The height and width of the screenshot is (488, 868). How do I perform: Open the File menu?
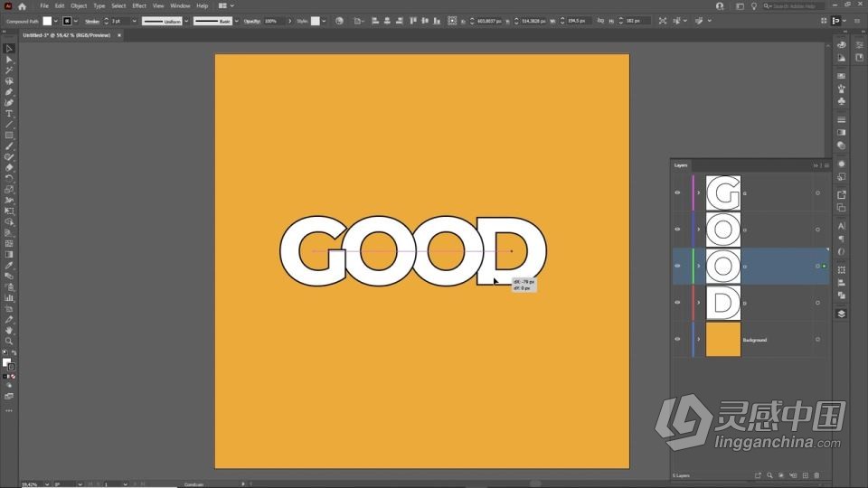[x=44, y=6]
